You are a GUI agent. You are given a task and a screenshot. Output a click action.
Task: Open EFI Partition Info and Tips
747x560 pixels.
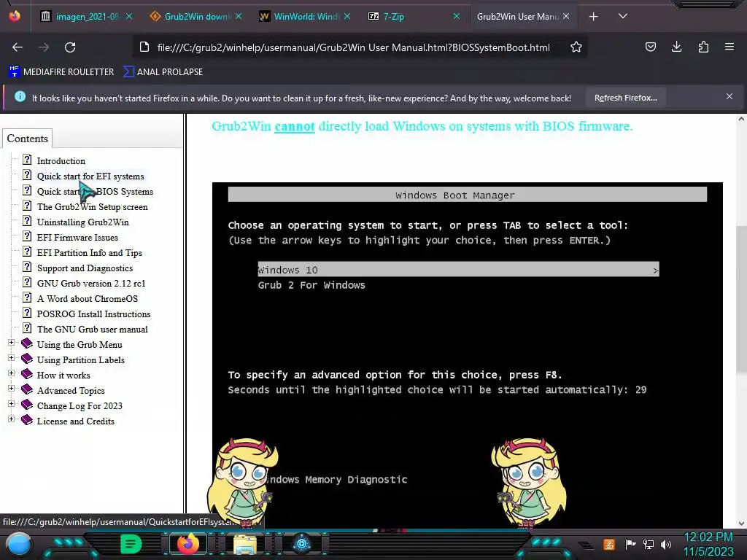click(x=90, y=252)
